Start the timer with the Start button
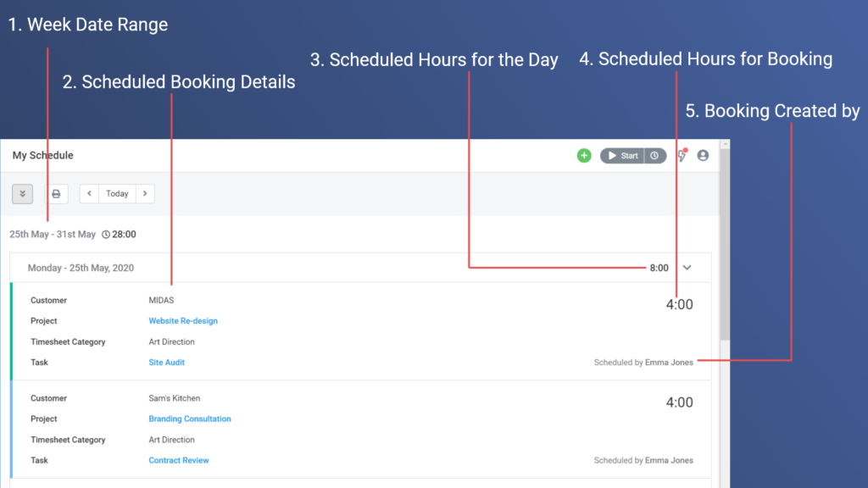868x488 pixels. pos(625,155)
